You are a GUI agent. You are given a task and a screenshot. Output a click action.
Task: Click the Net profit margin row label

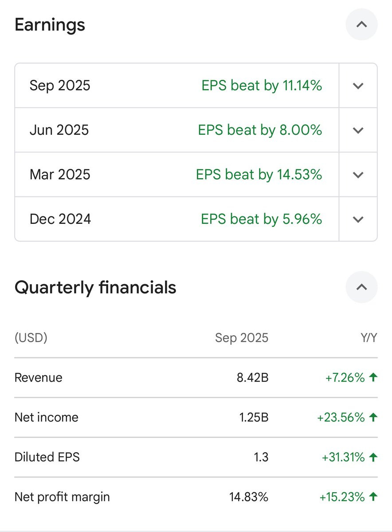tap(62, 497)
